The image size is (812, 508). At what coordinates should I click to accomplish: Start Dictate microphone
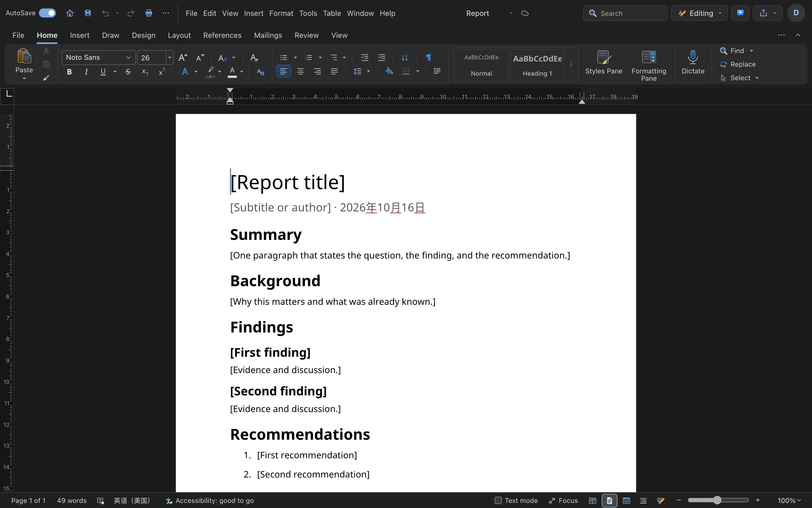[693, 63]
